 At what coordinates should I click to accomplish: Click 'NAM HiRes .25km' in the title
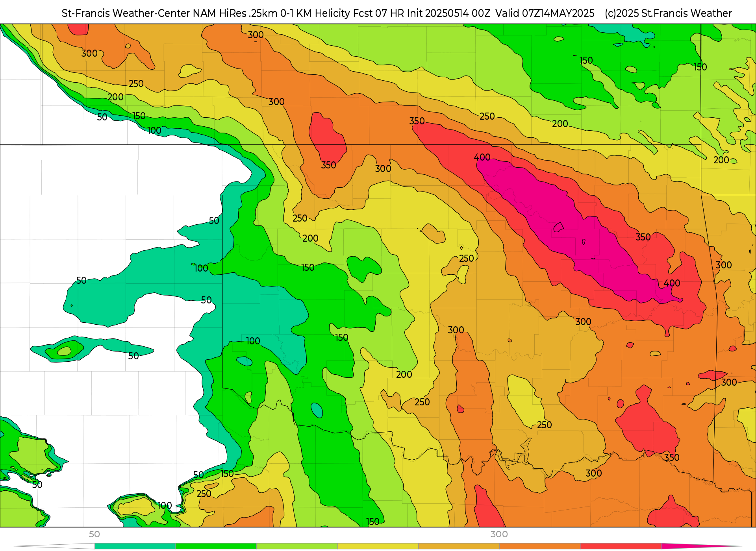(x=235, y=13)
